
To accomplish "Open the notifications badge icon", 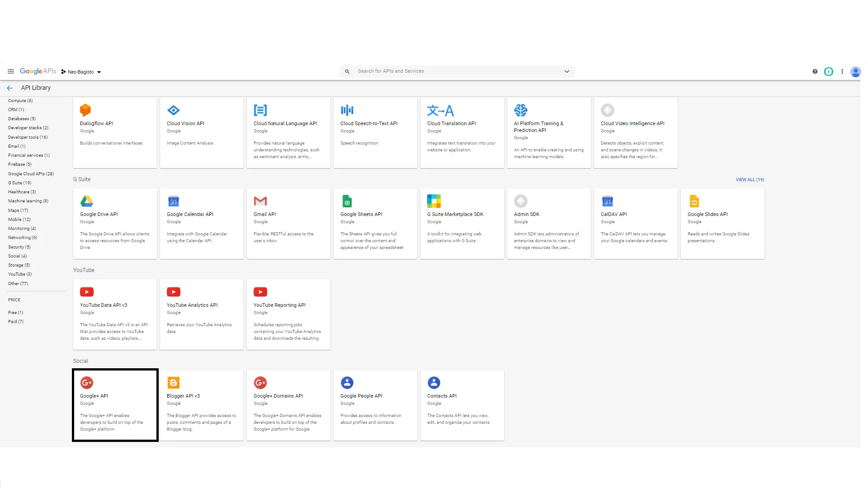I will pyautogui.click(x=828, y=71).
